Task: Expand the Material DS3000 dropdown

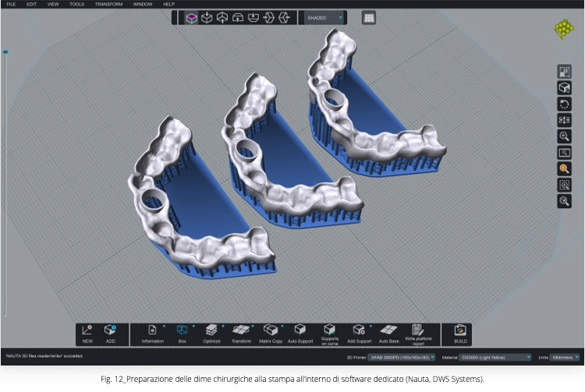Action: [495, 357]
